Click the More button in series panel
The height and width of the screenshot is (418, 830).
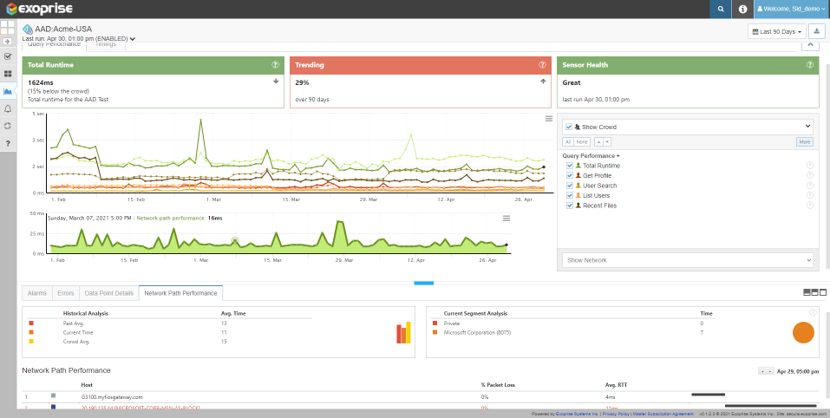805,142
